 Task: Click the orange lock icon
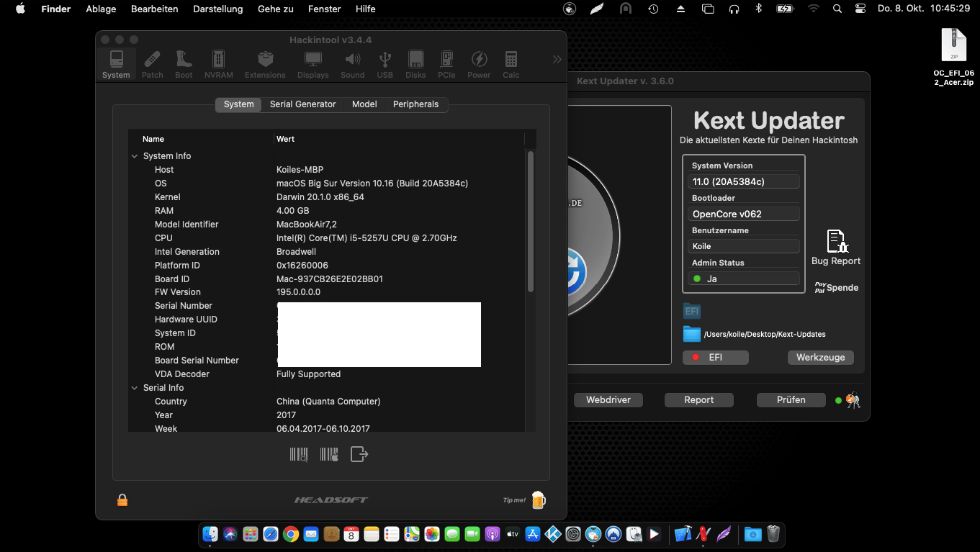tap(122, 499)
